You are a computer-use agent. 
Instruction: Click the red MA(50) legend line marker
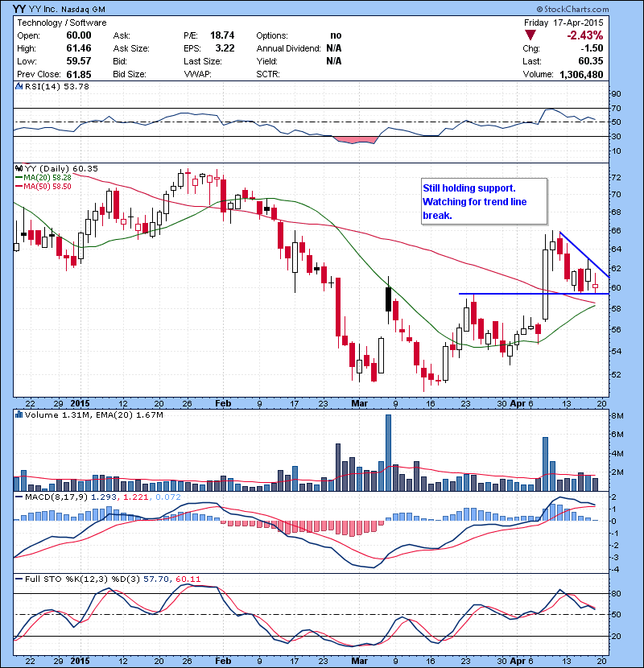(19, 186)
